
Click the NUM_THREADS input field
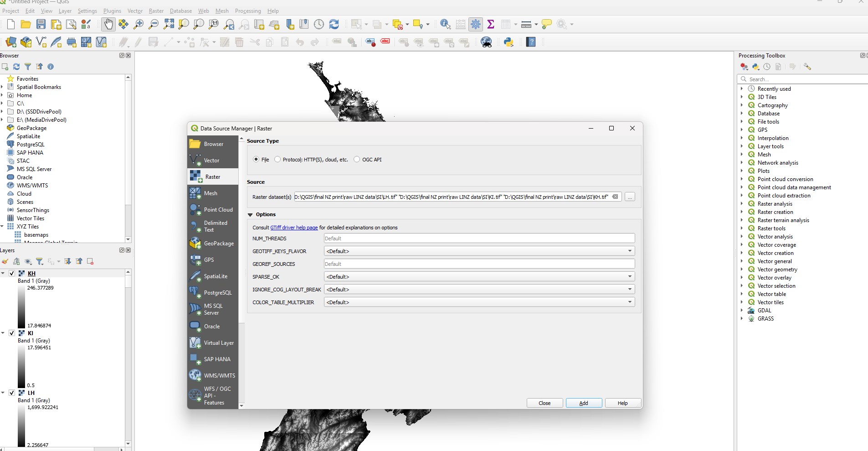coord(479,238)
